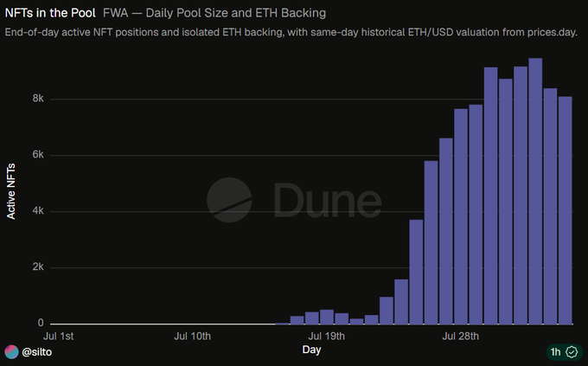Click the 'Day' x-axis title

(x=311, y=350)
